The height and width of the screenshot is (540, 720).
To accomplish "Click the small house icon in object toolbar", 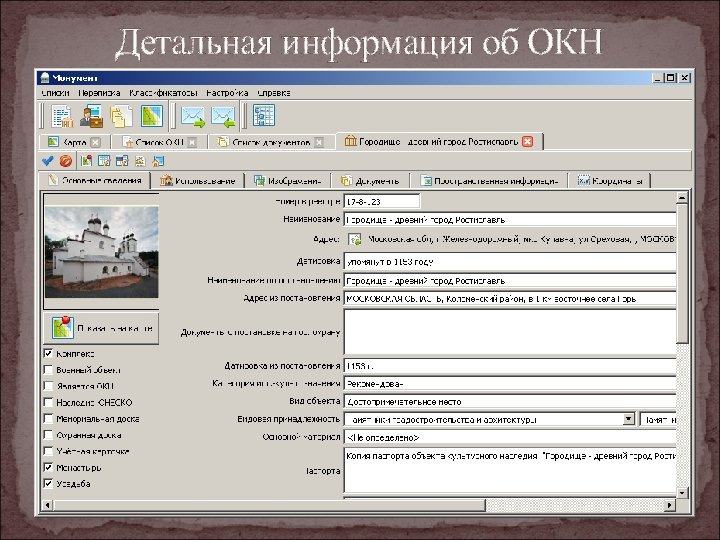I will click(x=158, y=161).
